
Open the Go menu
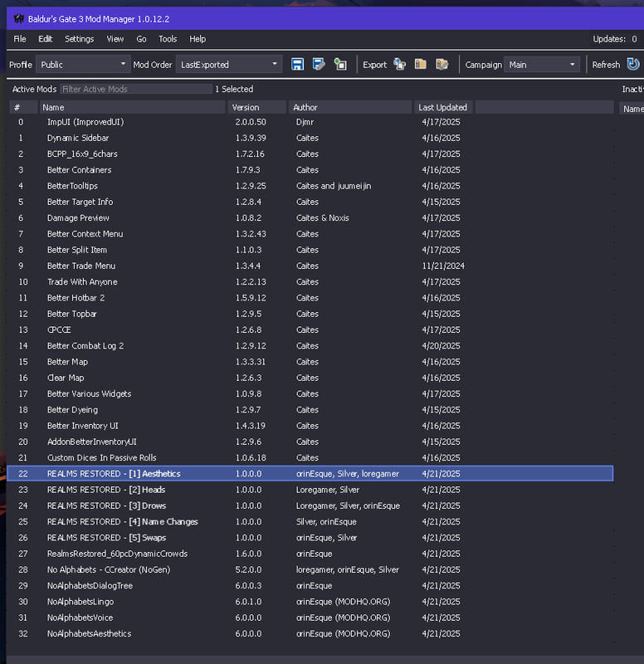141,39
